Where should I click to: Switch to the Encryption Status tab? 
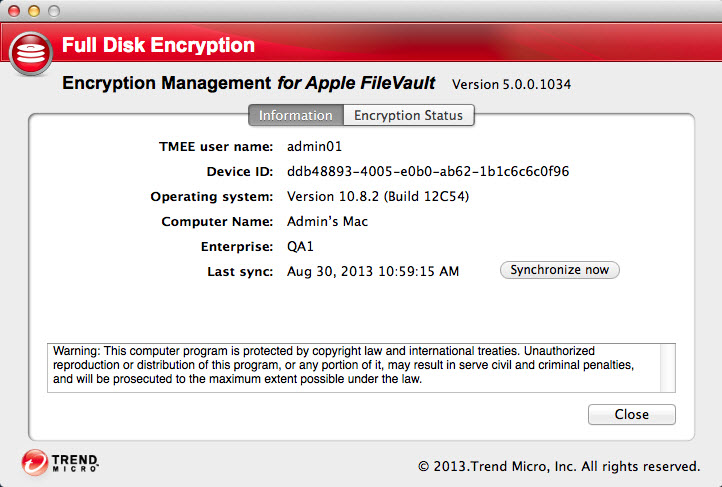coord(408,115)
